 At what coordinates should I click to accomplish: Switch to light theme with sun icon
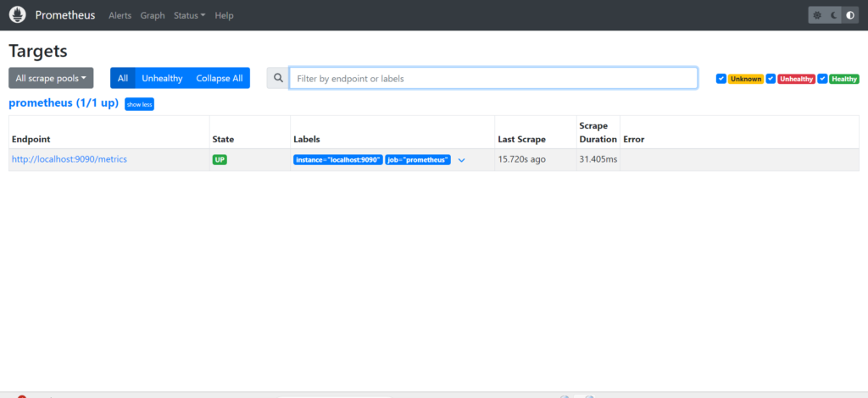coord(817,15)
